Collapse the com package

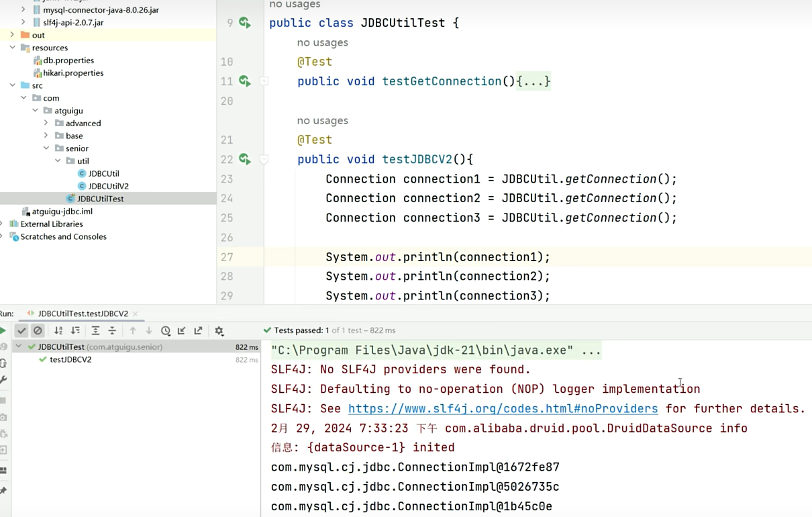tap(23, 98)
